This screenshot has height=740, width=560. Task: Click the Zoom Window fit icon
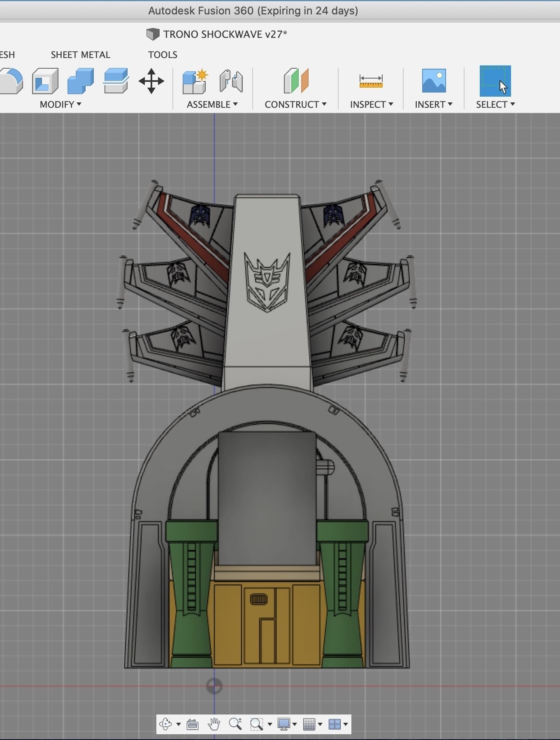[257, 724]
